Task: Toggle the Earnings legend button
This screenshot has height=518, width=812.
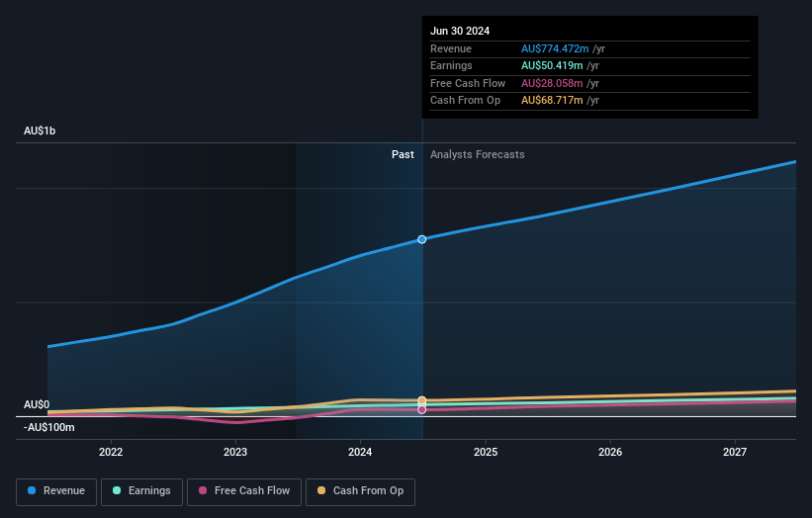Action: coord(141,491)
